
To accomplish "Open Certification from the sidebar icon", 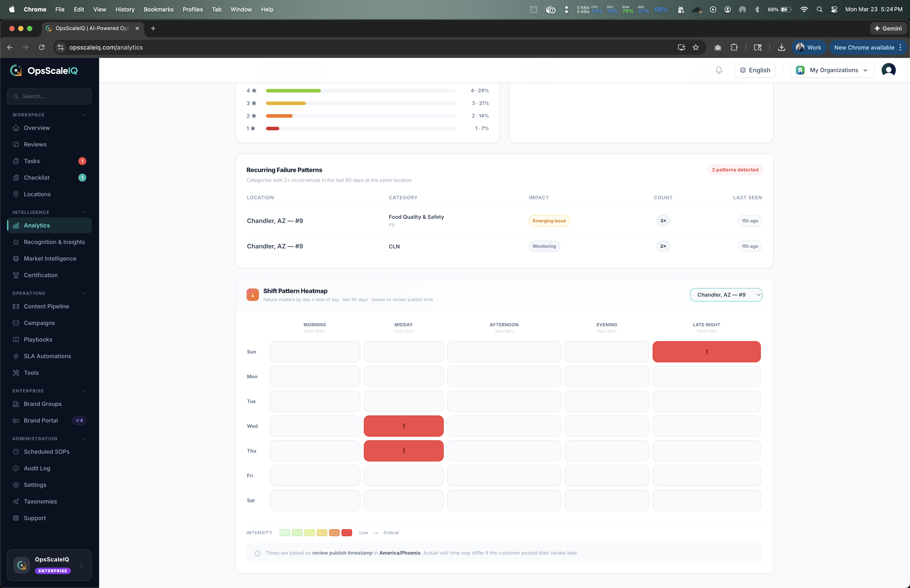I will (16, 275).
